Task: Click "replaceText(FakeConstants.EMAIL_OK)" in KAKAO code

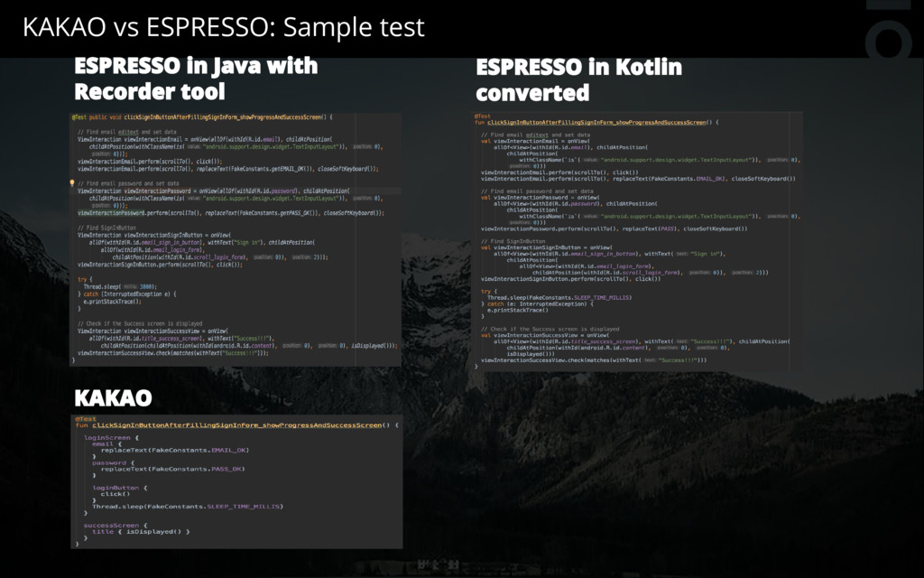Action: coord(175,450)
